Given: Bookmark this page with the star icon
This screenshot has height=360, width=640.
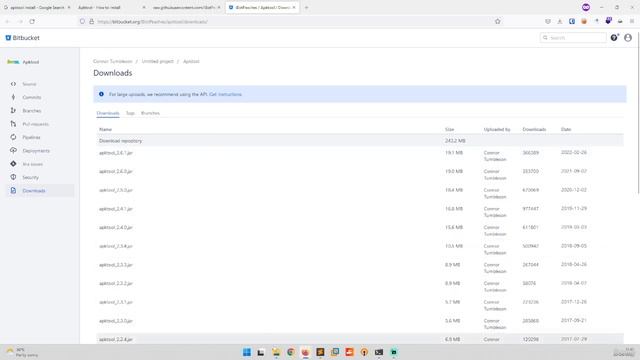Looking at the screenshot, I should (498, 21).
